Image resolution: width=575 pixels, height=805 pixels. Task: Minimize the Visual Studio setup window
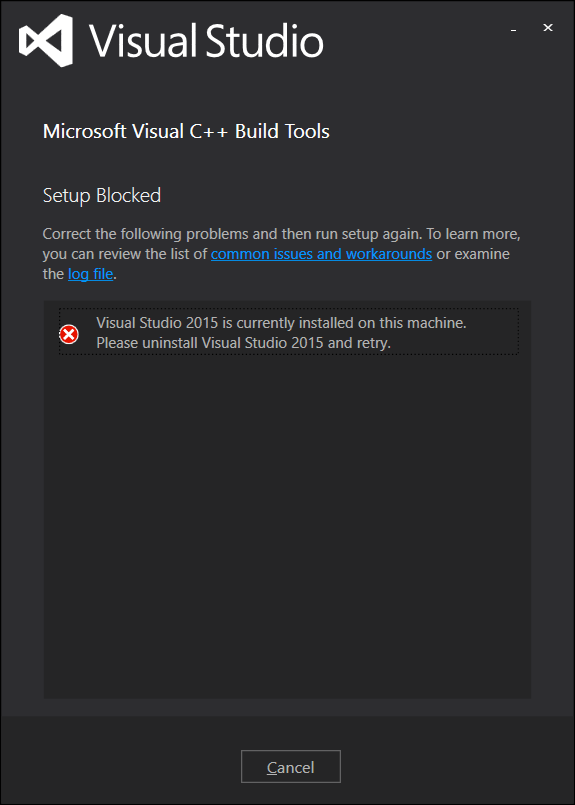pos(513,29)
